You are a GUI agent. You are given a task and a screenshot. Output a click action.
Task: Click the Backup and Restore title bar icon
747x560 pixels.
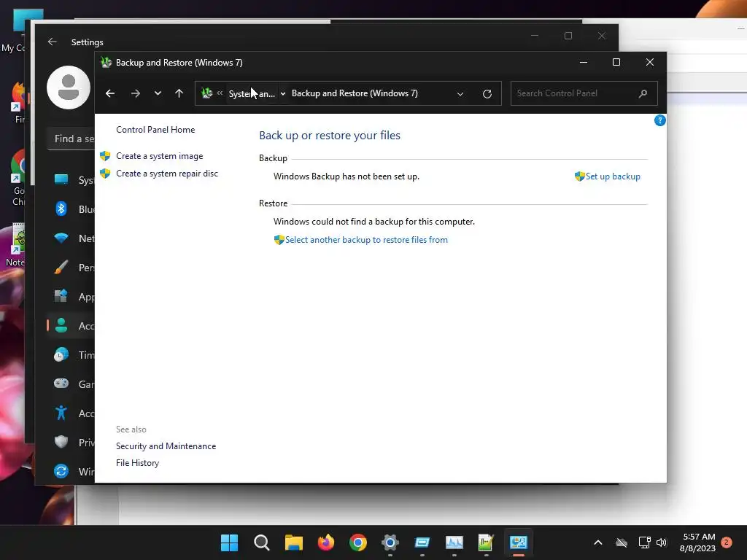click(x=107, y=63)
